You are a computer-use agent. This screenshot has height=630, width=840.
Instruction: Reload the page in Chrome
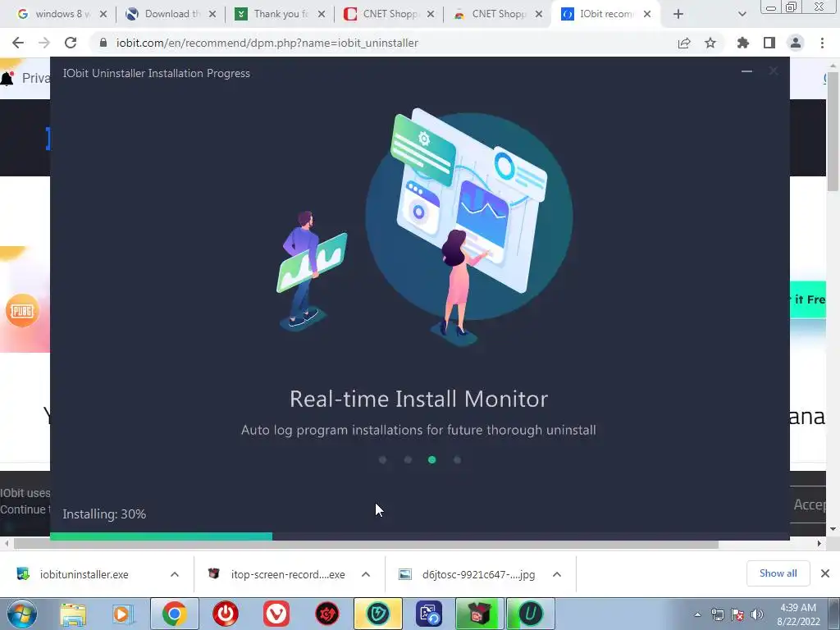[71, 43]
